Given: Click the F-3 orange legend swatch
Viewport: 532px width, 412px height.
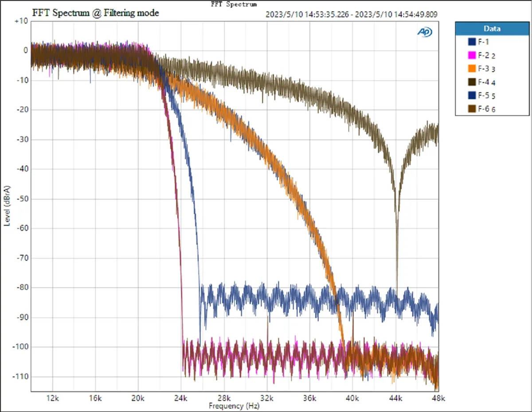Looking at the screenshot, I should (472, 69).
